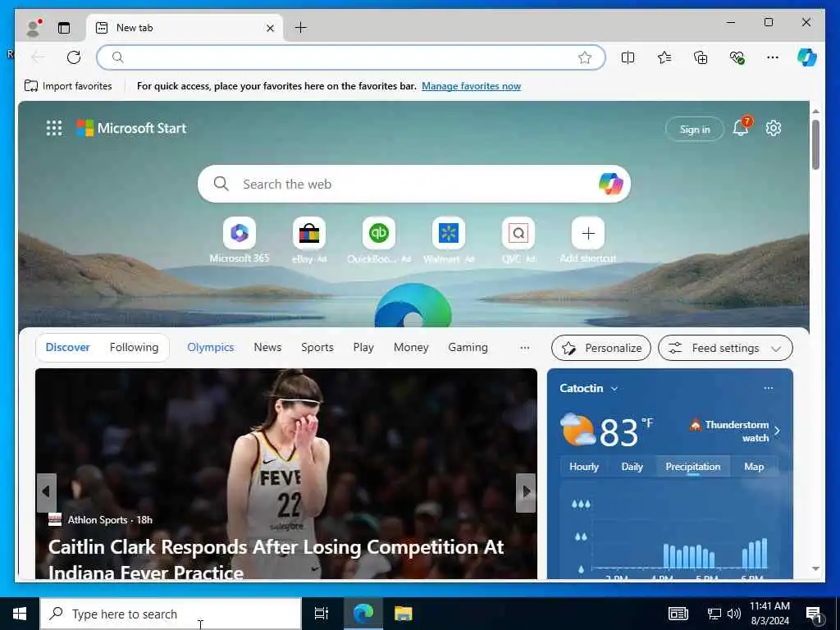The height and width of the screenshot is (630, 840).
Task: Open volume control in system tray
Action: pos(734,614)
